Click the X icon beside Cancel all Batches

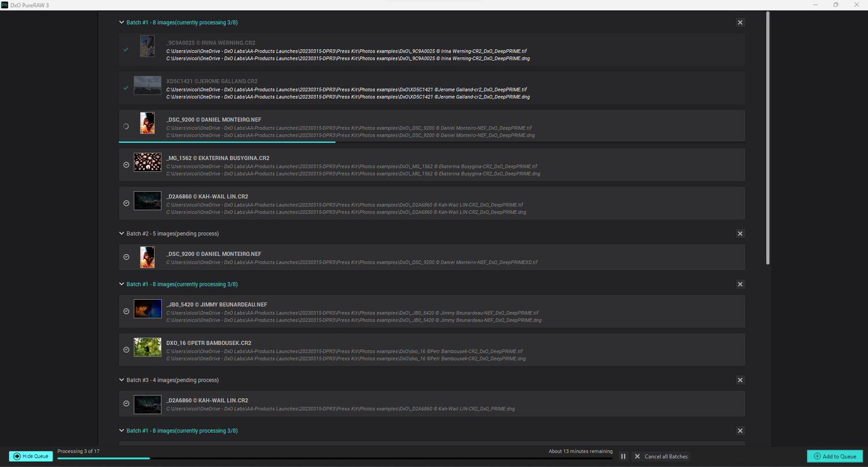(637, 457)
